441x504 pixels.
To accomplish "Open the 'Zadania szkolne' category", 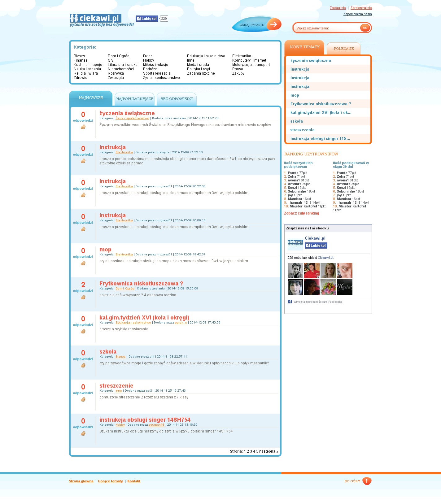I will (201, 73).
